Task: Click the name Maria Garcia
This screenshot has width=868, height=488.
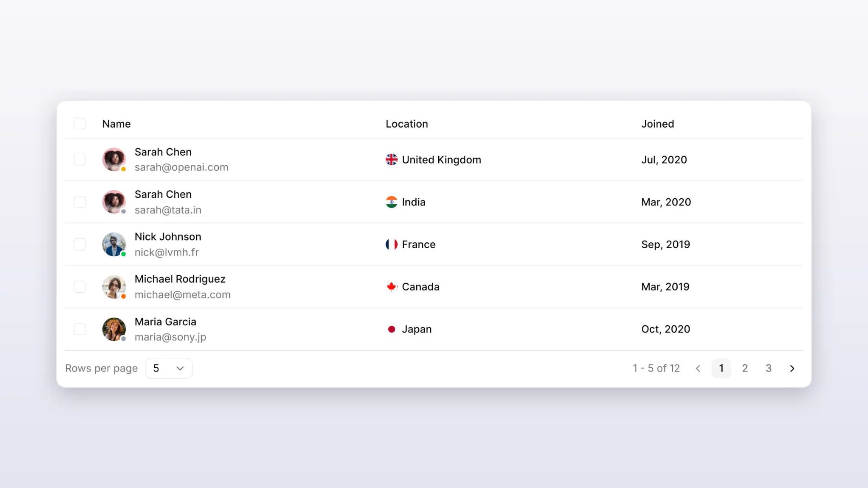Action: point(165,322)
